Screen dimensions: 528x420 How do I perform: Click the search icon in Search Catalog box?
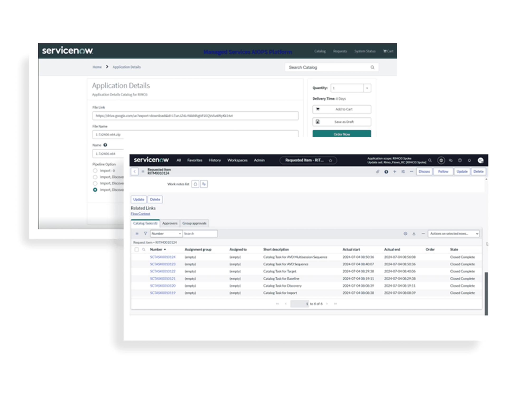click(372, 67)
